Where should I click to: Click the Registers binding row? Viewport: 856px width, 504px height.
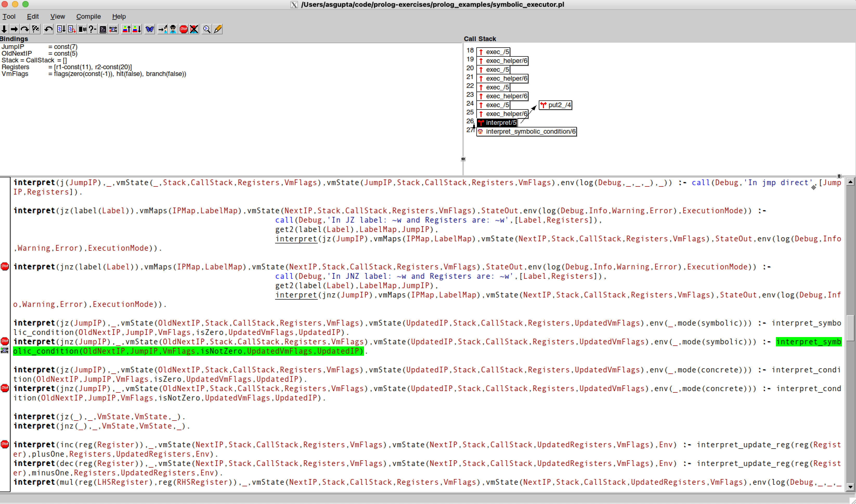coord(67,67)
